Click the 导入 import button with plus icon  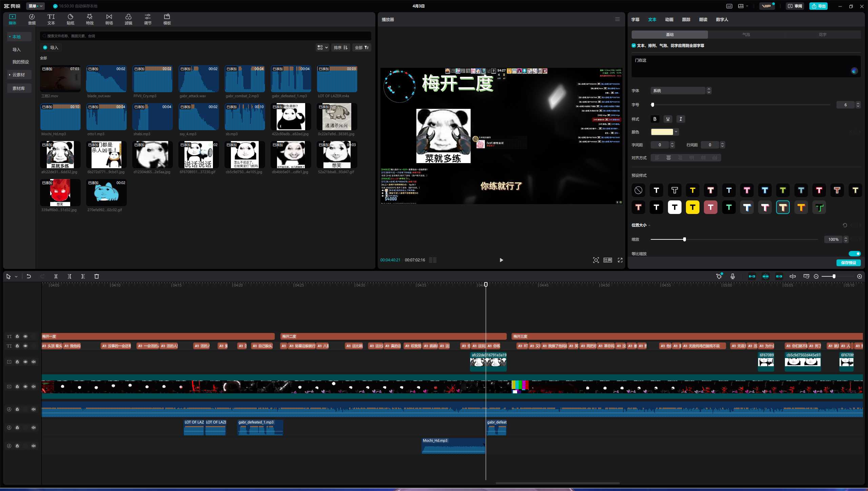[51, 47]
